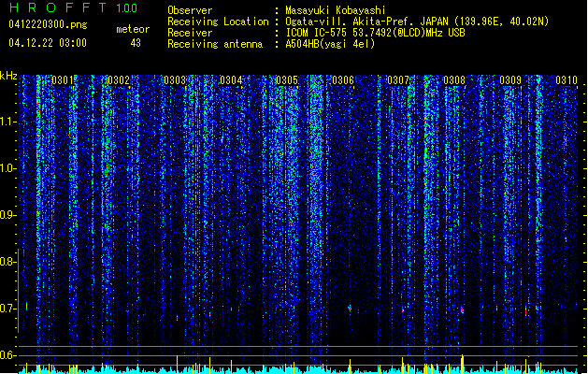Click the Observer name Masayuki Kobayashi
Viewport: 588px width, 374px height.
(336, 10)
